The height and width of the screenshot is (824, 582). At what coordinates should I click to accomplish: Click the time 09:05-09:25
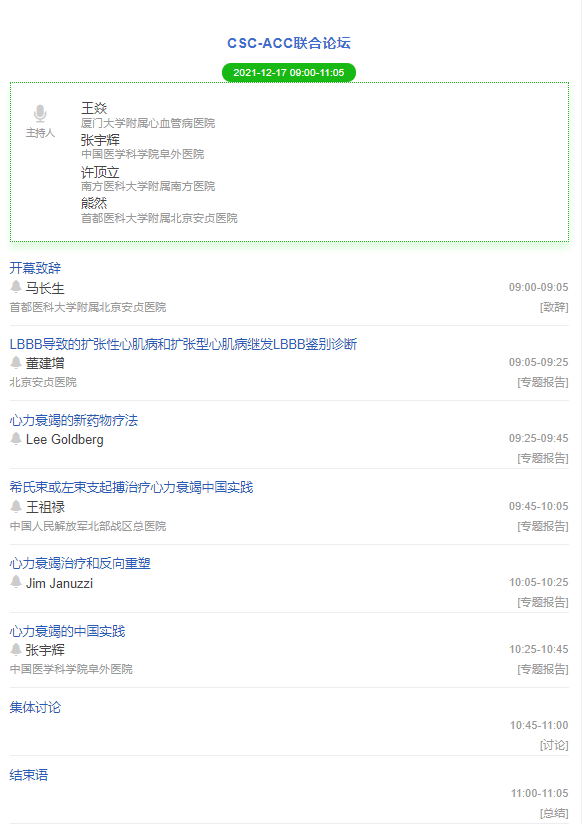click(x=538, y=362)
